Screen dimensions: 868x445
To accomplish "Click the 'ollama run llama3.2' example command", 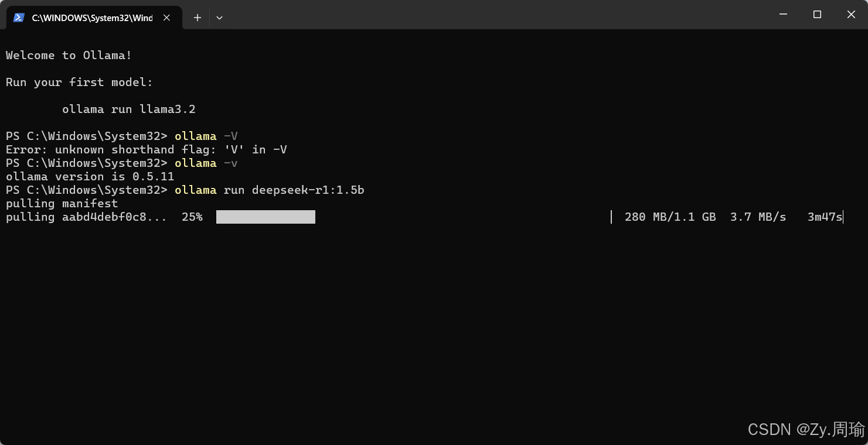I will tap(129, 109).
